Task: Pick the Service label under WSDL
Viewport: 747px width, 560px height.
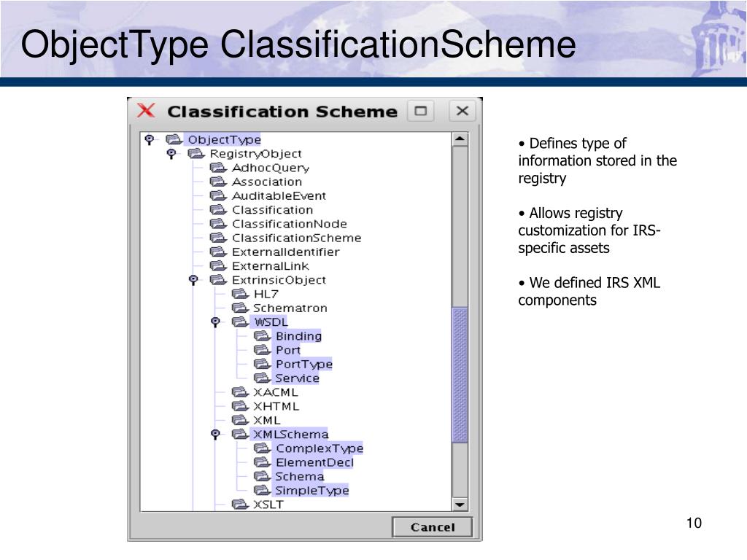Action: 298,378
